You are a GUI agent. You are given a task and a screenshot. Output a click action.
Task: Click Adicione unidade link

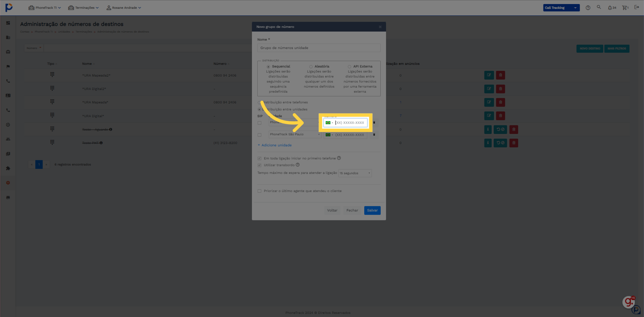click(275, 145)
